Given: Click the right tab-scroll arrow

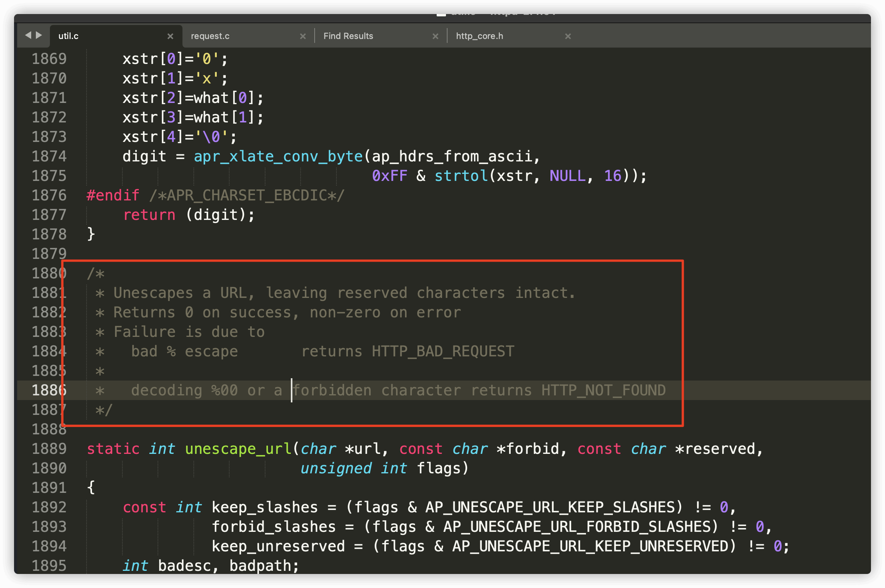Looking at the screenshot, I should (39, 35).
